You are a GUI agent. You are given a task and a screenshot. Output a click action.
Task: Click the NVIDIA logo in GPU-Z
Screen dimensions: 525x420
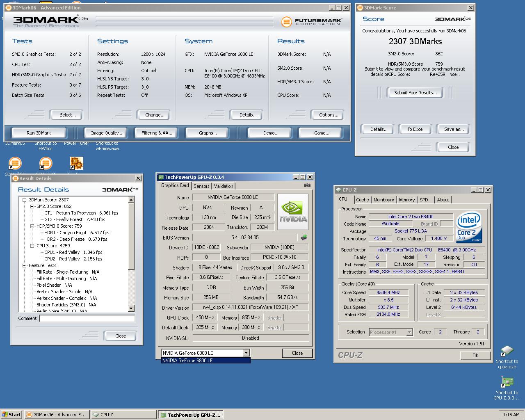click(x=293, y=211)
